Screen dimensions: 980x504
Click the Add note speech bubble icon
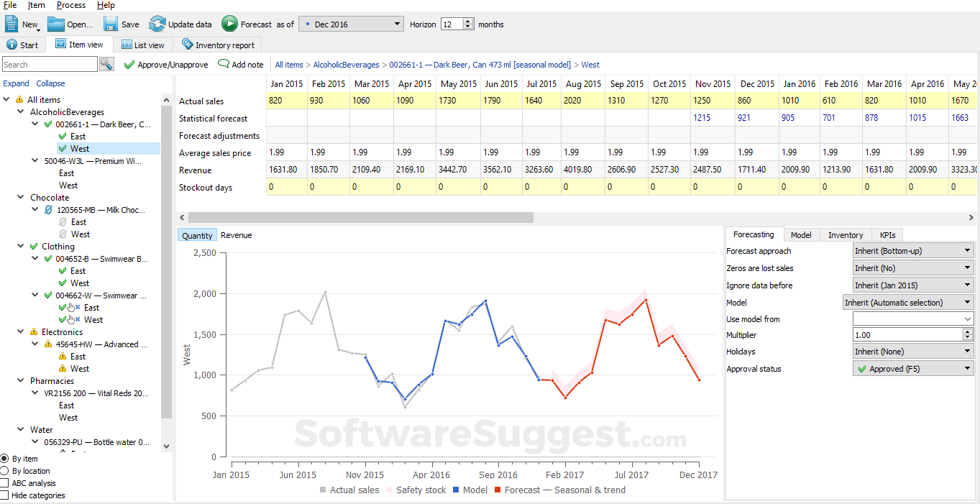coord(224,64)
